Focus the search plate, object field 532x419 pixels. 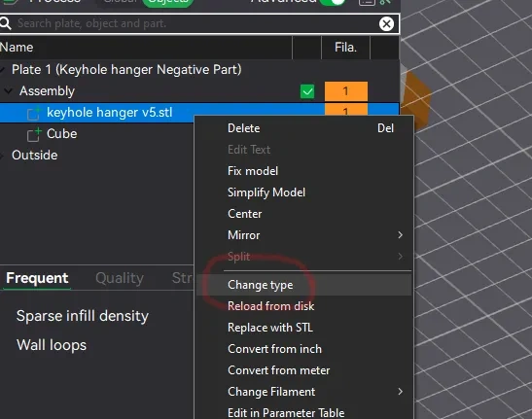click(195, 23)
